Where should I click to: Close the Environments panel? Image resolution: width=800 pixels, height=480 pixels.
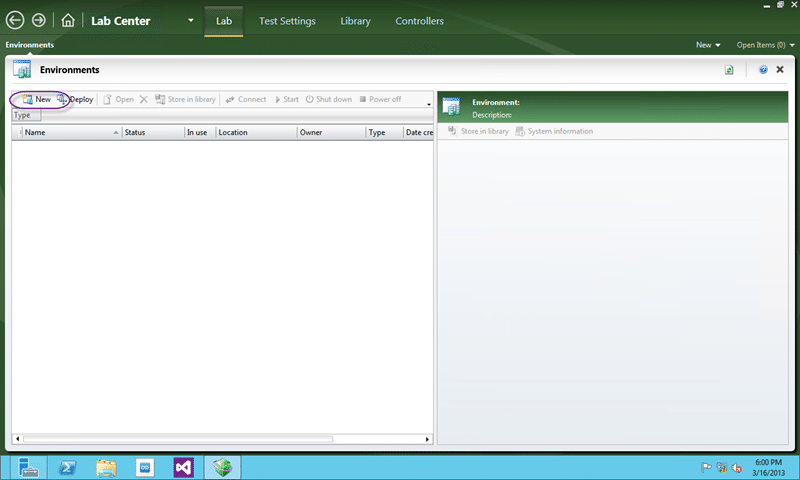click(x=780, y=69)
